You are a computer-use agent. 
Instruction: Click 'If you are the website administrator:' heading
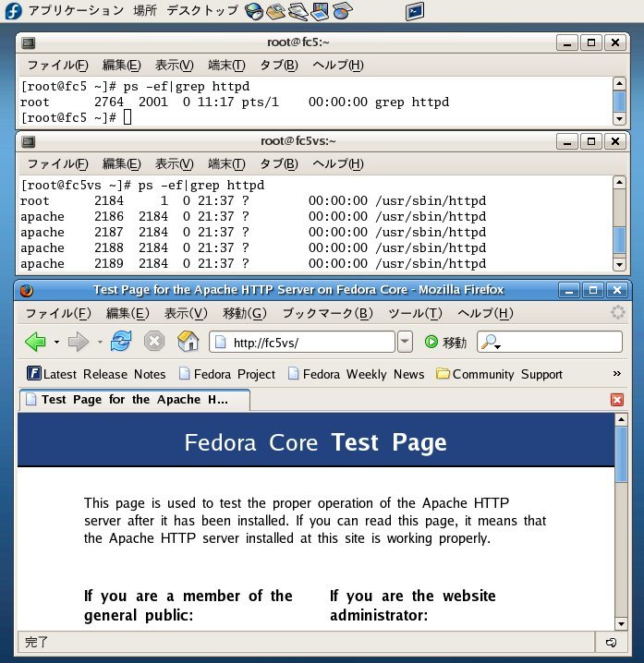coord(413,606)
